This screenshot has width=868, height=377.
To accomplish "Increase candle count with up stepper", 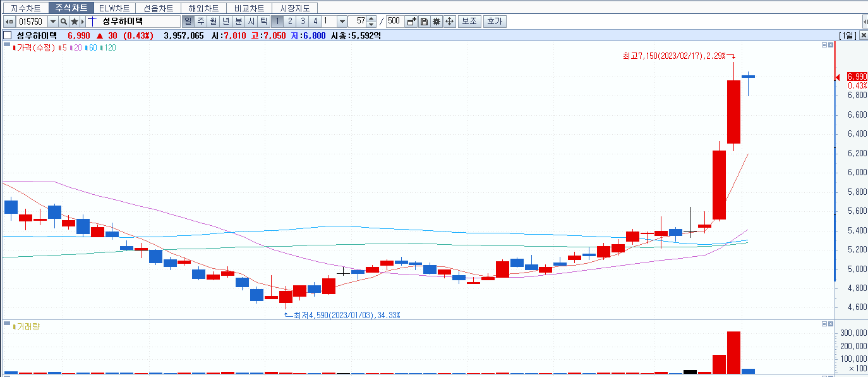I will [x=371, y=19].
